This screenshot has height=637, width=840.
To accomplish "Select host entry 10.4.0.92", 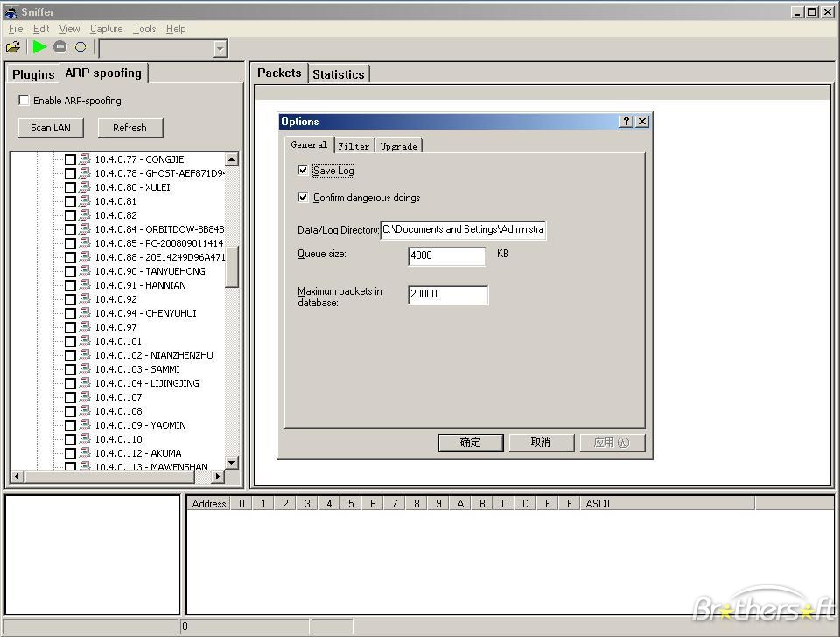I will pos(115,299).
